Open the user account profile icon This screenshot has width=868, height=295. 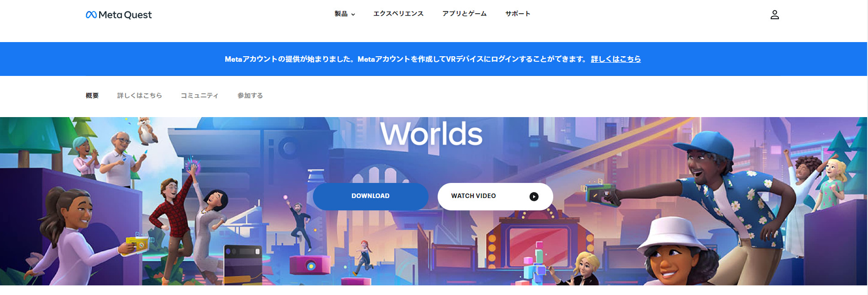click(774, 15)
